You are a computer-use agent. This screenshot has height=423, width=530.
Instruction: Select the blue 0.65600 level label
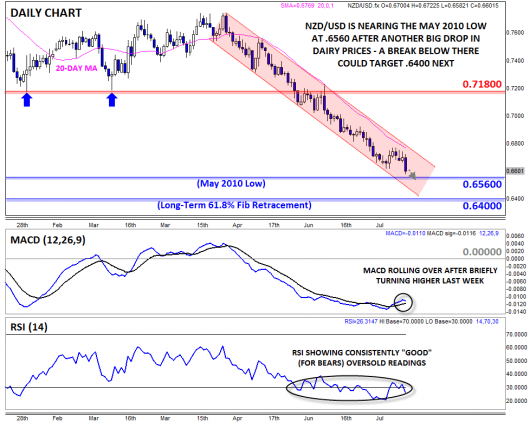click(482, 184)
